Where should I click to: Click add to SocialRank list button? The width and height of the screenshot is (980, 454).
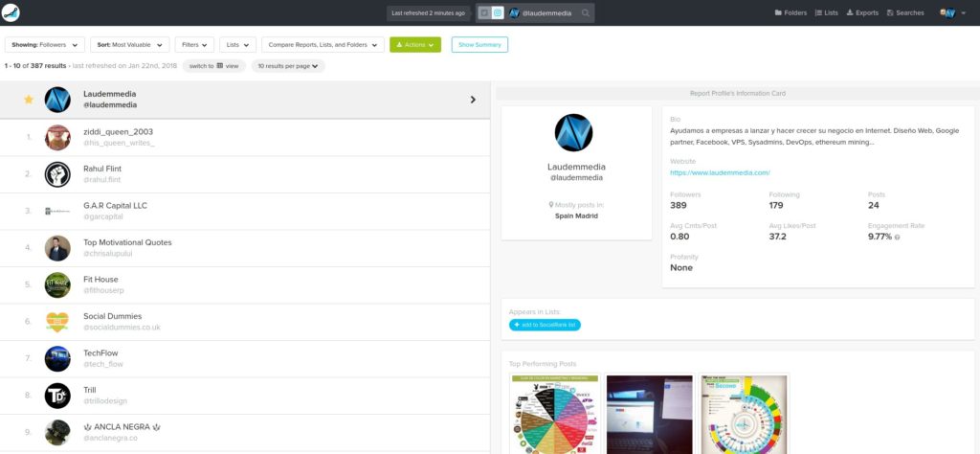coord(545,326)
